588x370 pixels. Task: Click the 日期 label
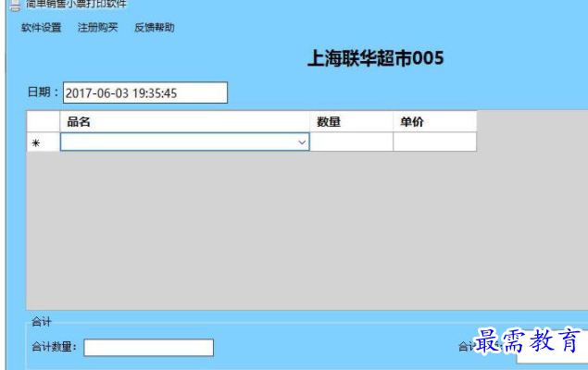pos(43,92)
